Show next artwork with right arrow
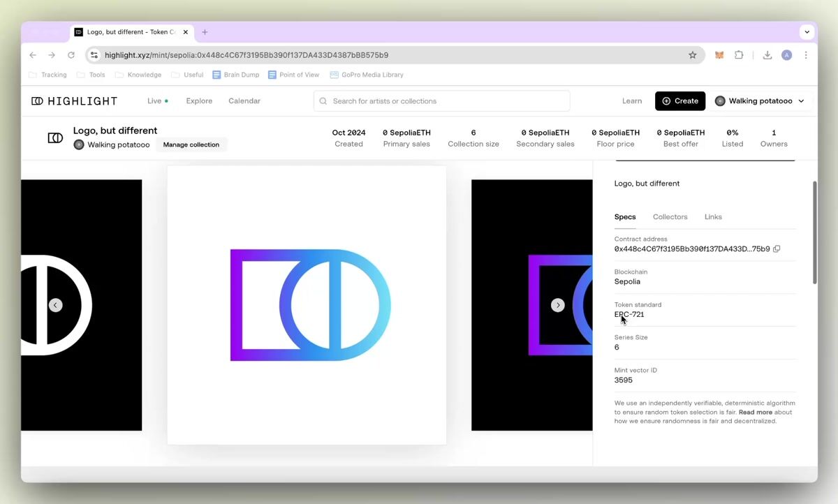838x504 pixels. point(557,305)
